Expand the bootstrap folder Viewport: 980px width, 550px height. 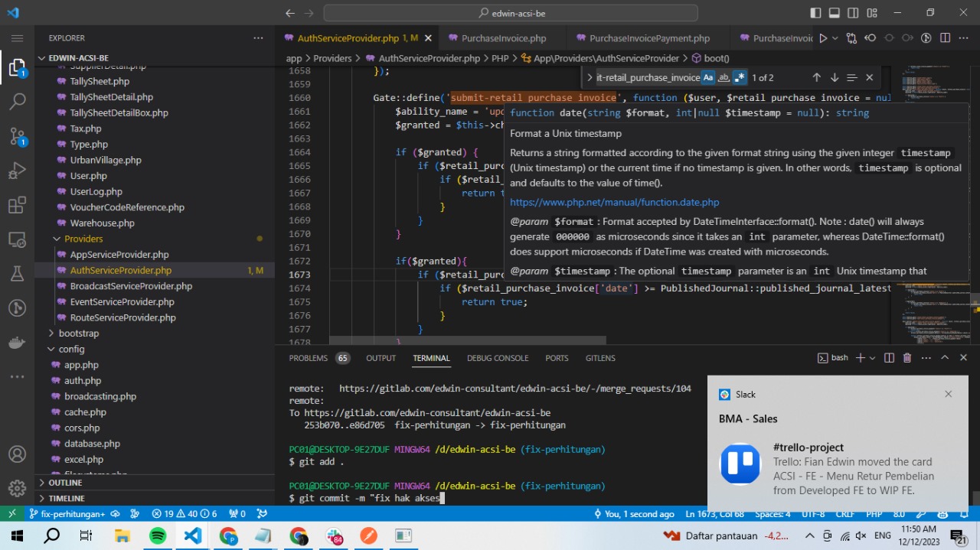pyautogui.click(x=78, y=334)
